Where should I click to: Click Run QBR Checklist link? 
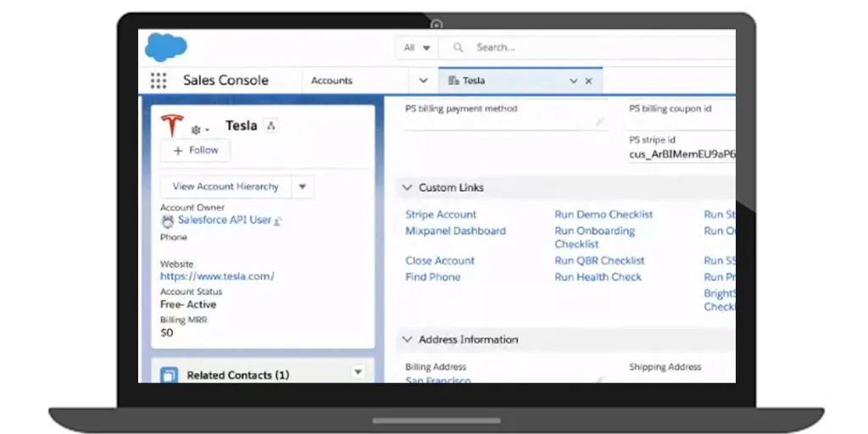tap(599, 261)
